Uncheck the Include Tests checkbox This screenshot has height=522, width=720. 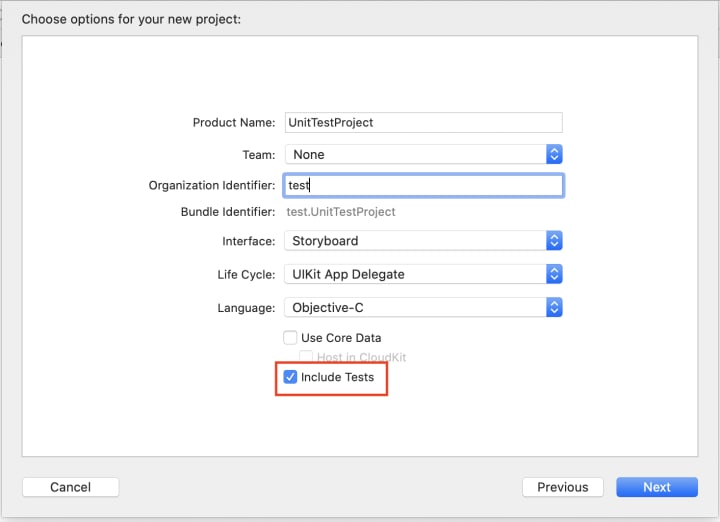point(290,377)
